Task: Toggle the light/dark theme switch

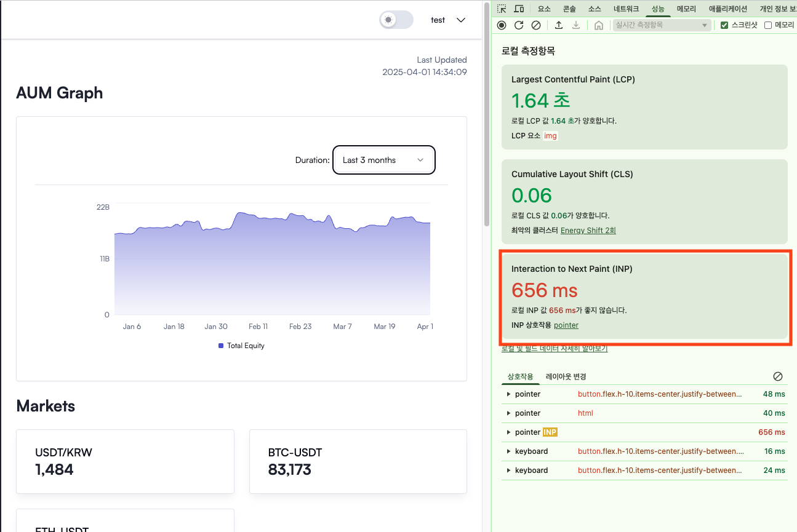Action: pyautogui.click(x=396, y=20)
